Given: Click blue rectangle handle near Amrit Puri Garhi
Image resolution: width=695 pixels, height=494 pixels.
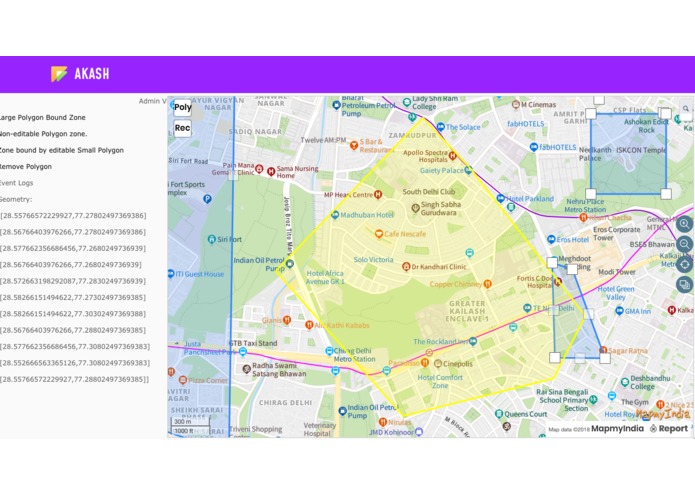Looking at the screenshot, I should tap(590, 114).
